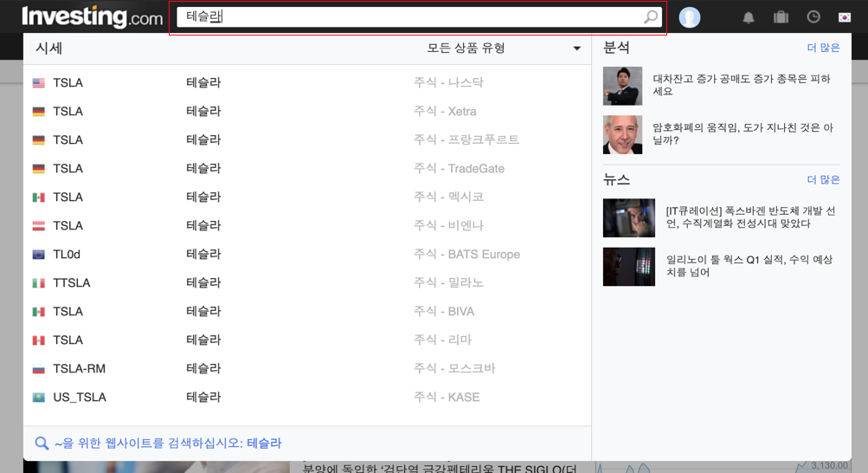Open the portfolio briefcase icon

click(781, 17)
